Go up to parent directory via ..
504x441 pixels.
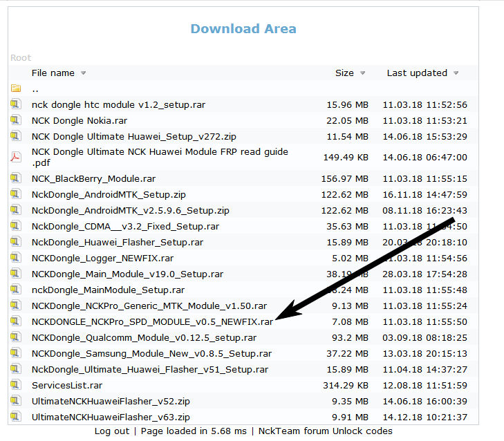(x=35, y=91)
